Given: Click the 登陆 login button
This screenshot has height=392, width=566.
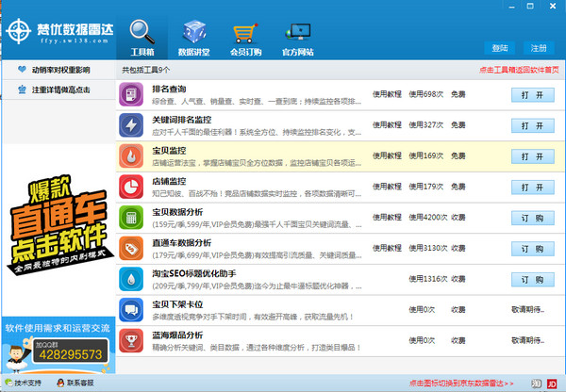Looking at the screenshot, I should coord(500,48).
